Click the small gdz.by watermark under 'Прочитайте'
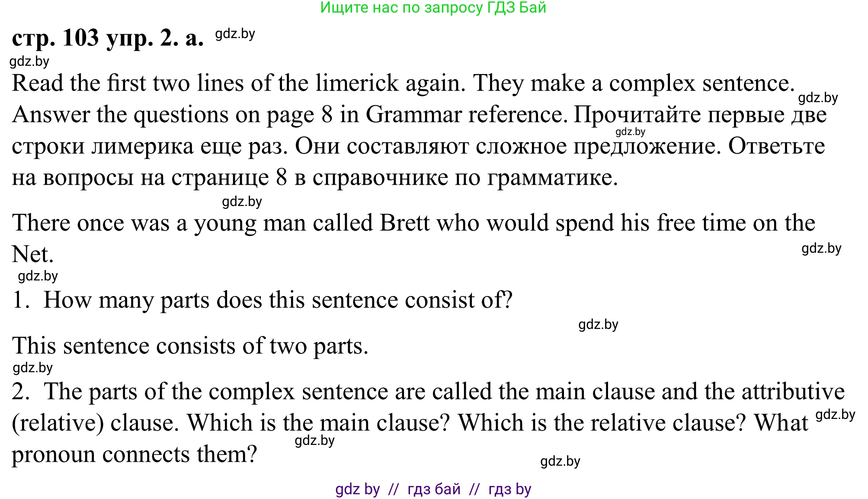Screen dimensions: 868x499 pyautogui.click(x=630, y=132)
